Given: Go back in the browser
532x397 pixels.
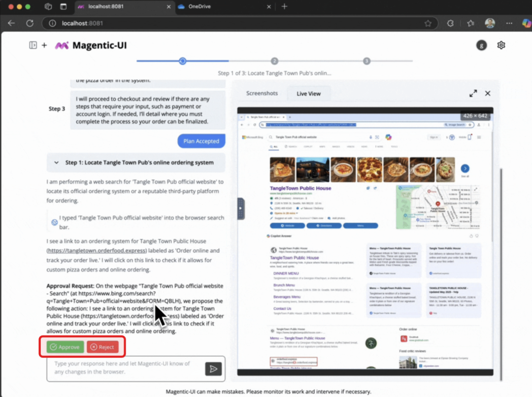Looking at the screenshot, I should (x=11, y=23).
